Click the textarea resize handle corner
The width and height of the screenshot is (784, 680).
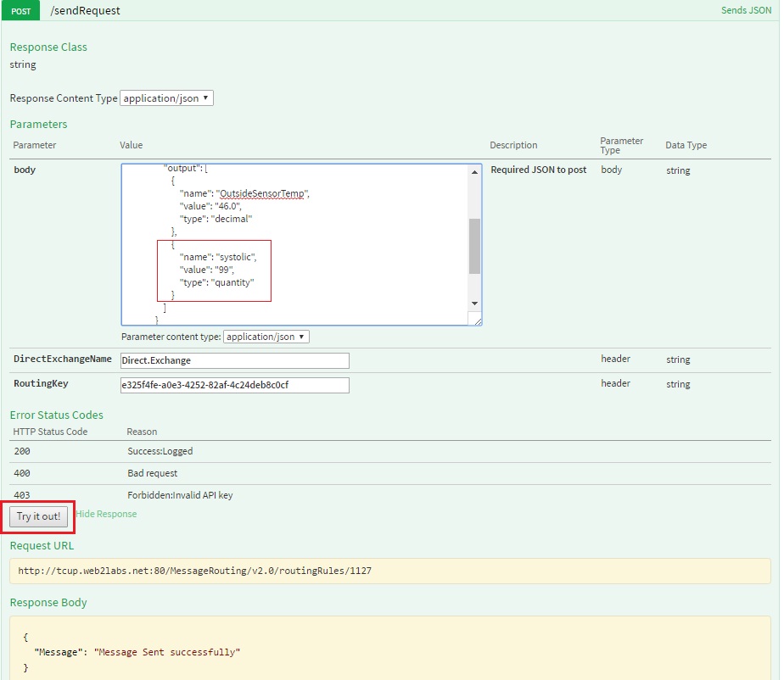[x=478, y=321]
